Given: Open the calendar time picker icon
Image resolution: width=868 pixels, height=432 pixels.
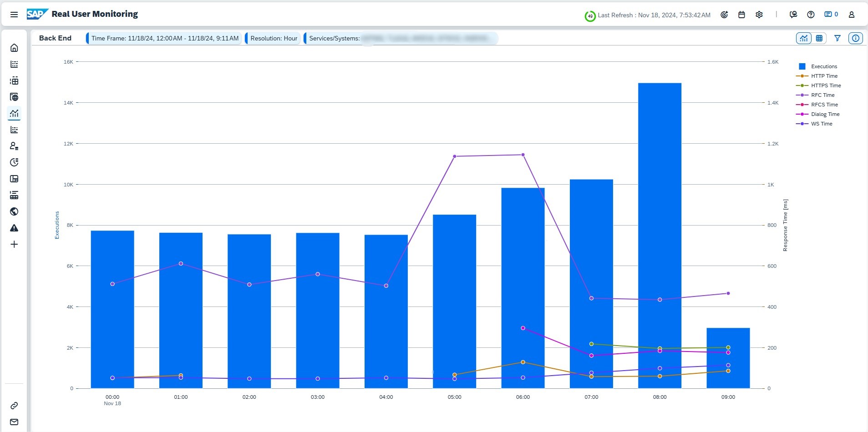Looking at the screenshot, I should point(741,15).
